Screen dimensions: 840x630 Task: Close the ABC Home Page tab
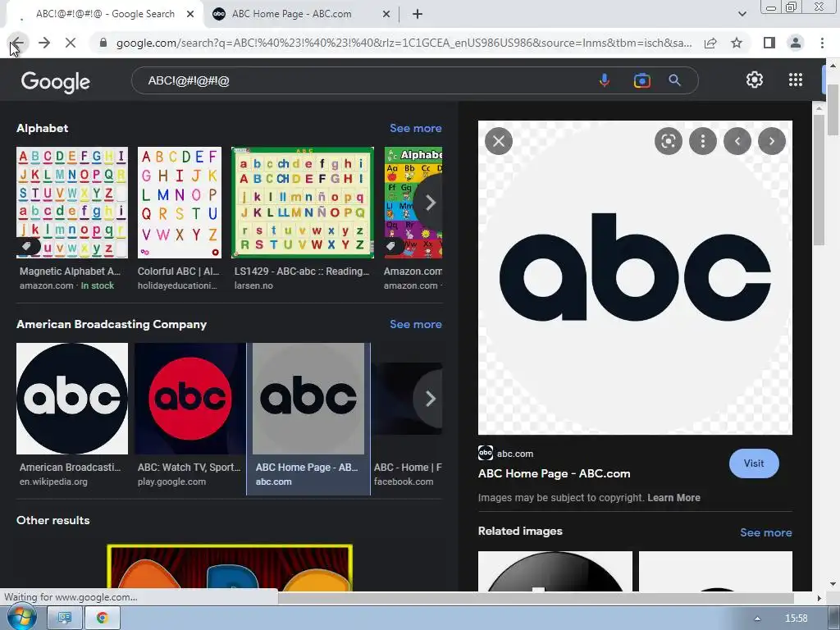pos(386,14)
